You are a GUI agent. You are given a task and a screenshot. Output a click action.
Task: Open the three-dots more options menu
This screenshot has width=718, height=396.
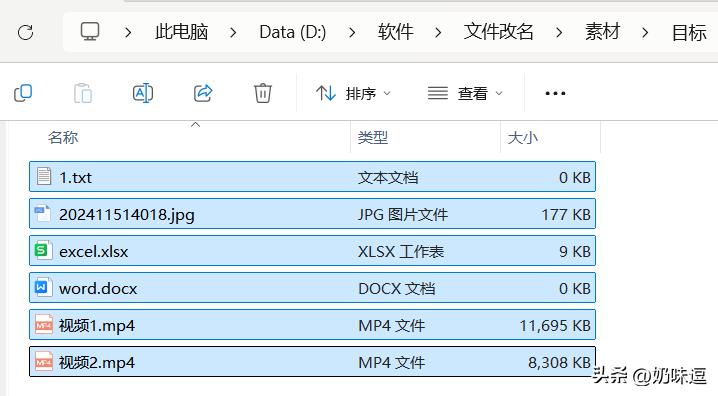click(x=555, y=93)
